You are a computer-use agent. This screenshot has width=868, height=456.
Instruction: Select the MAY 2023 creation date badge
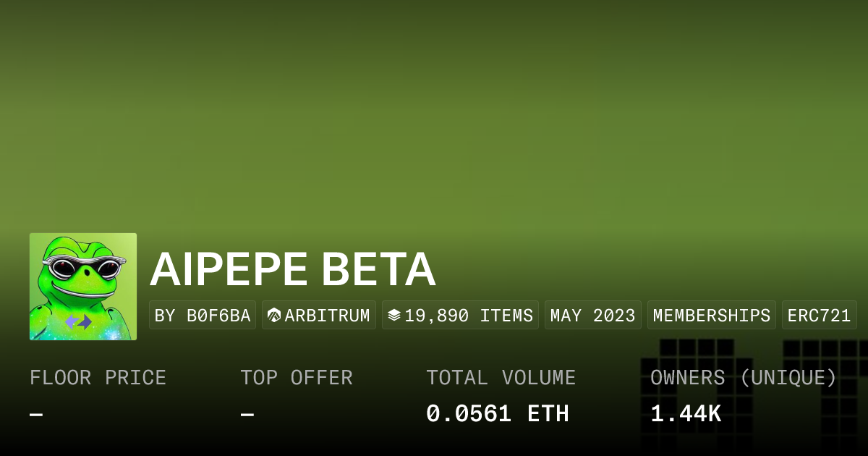coord(592,316)
